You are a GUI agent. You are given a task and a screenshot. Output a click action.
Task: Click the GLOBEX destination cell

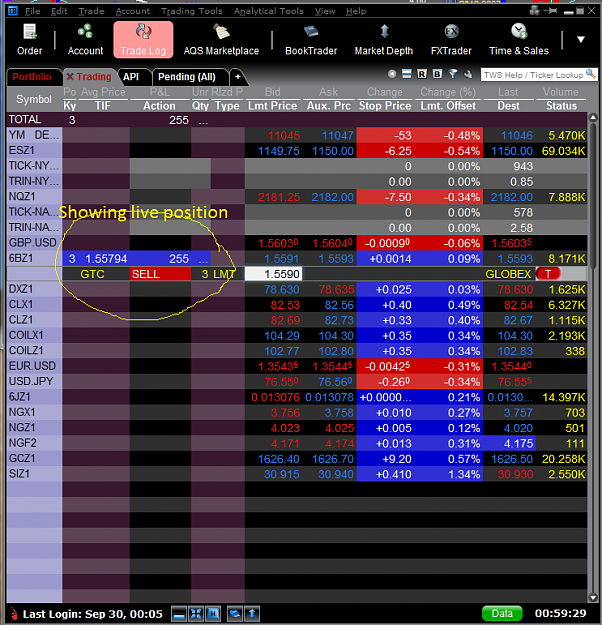pos(508,274)
